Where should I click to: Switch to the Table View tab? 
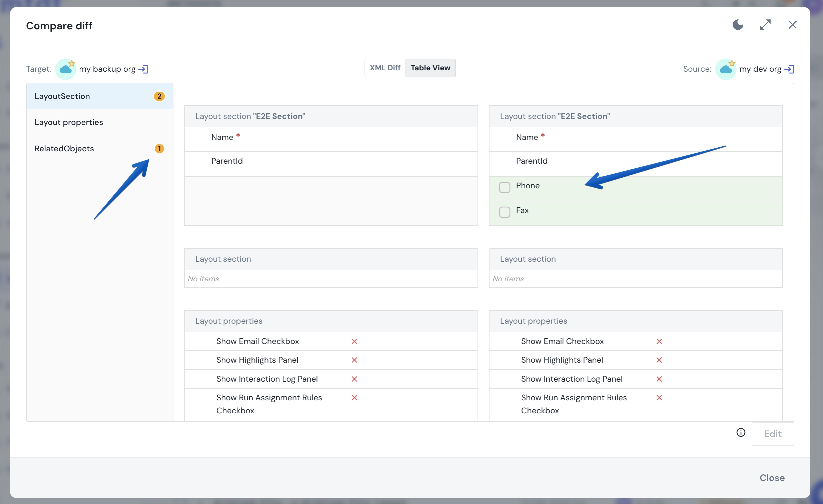tap(430, 68)
